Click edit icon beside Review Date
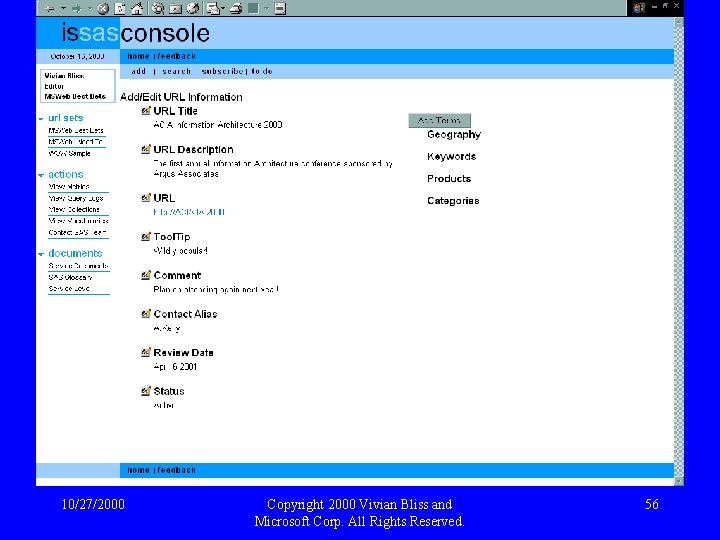Image resolution: width=720 pixels, height=540 pixels. (146, 352)
